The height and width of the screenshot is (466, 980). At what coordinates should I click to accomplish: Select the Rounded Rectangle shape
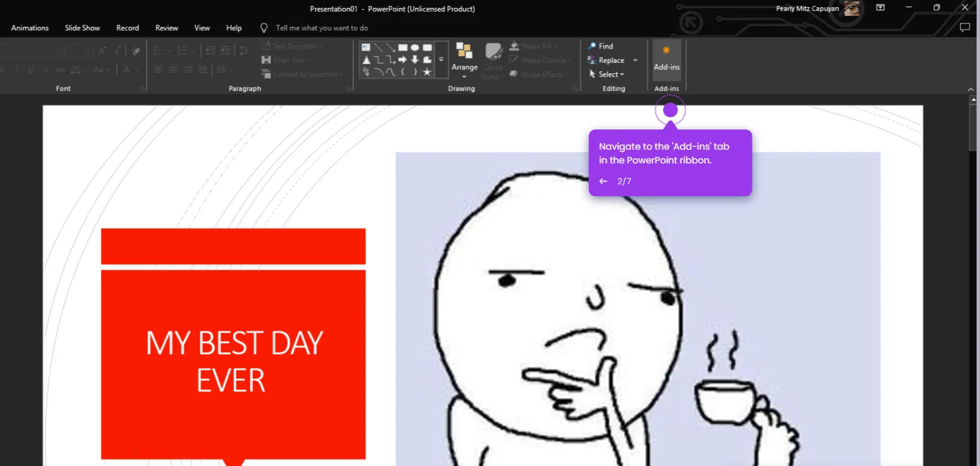click(427, 47)
